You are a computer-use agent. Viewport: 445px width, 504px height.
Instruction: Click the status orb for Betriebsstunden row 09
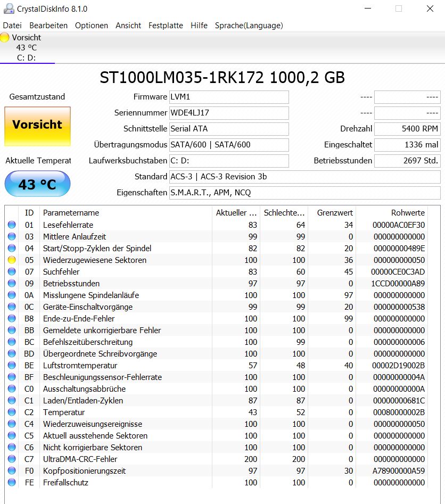12,284
